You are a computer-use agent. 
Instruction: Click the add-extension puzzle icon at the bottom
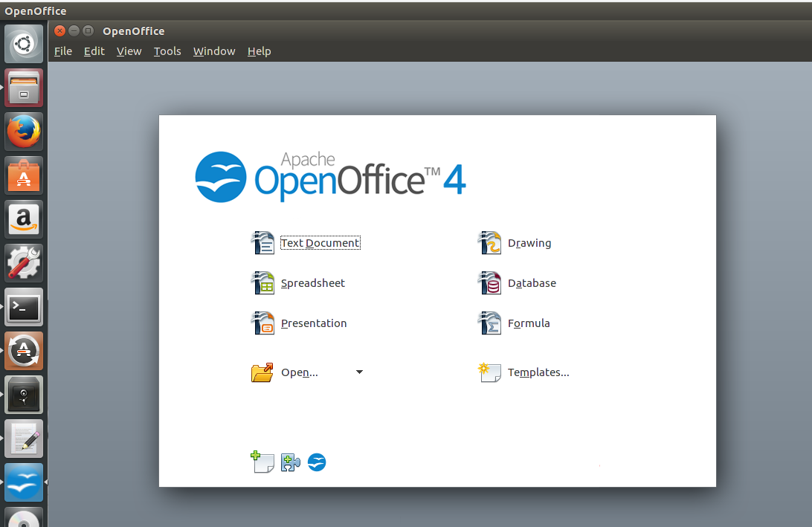tap(289, 462)
